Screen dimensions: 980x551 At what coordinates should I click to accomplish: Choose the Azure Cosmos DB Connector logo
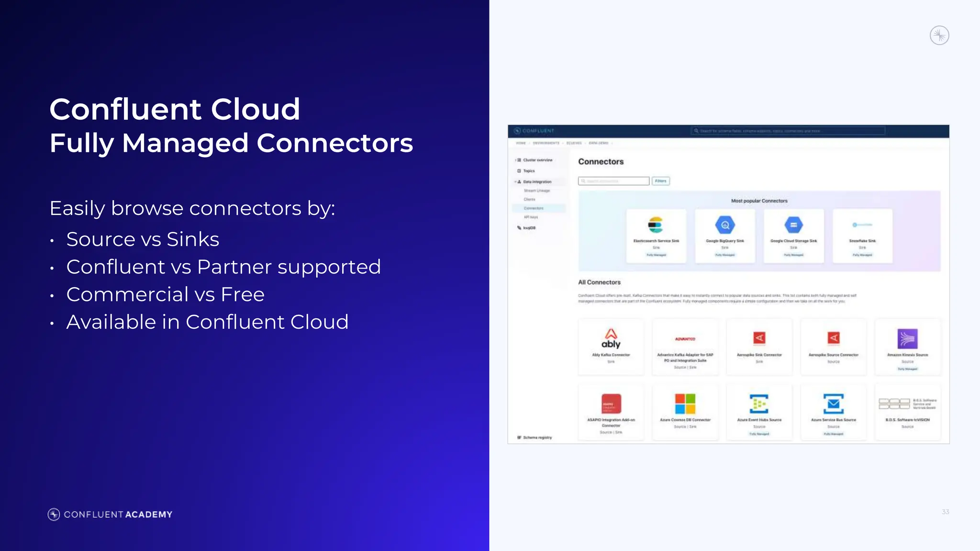pyautogui.click(x=685, y=403)
